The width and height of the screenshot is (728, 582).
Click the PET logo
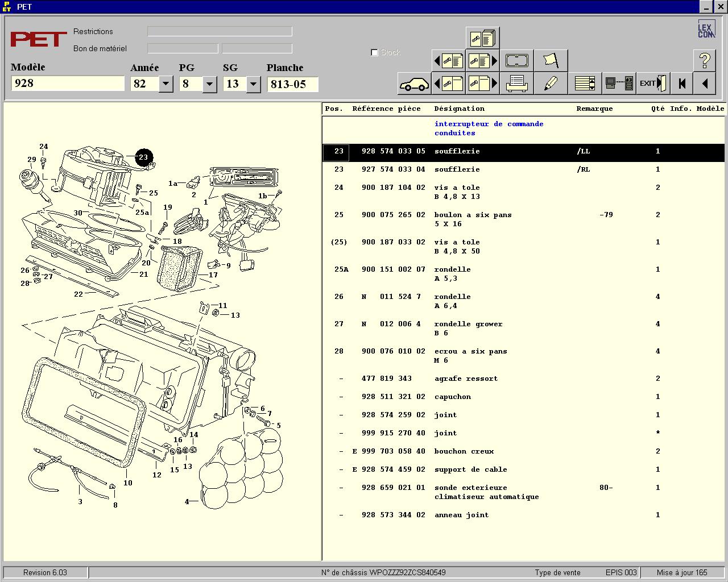(x=38, y=39)
